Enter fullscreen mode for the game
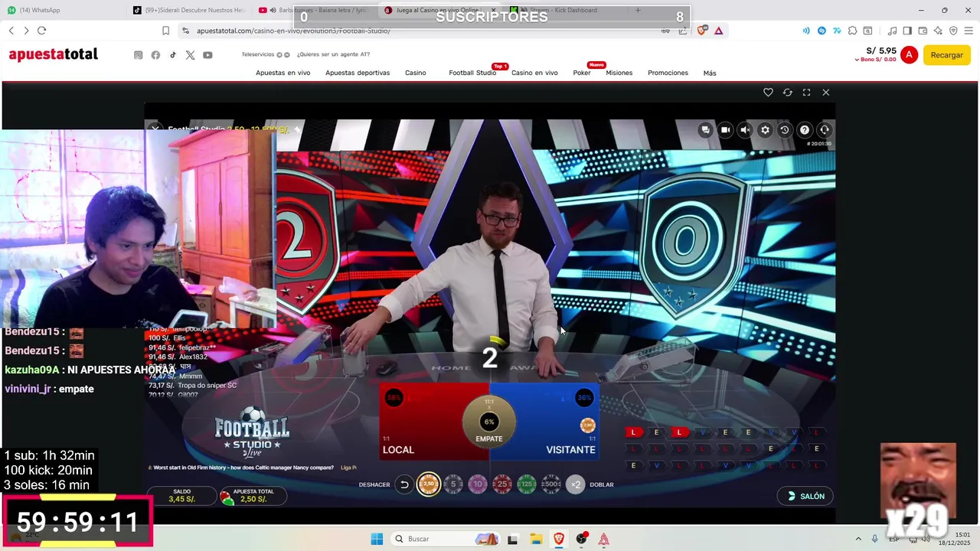980x551 pixels. tap(806, 92)
